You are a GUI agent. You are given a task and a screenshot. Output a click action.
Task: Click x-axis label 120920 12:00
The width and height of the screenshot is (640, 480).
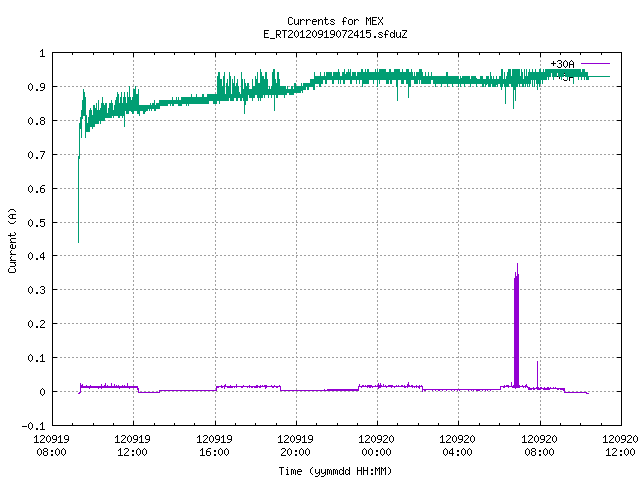click(x=620, y=445)
